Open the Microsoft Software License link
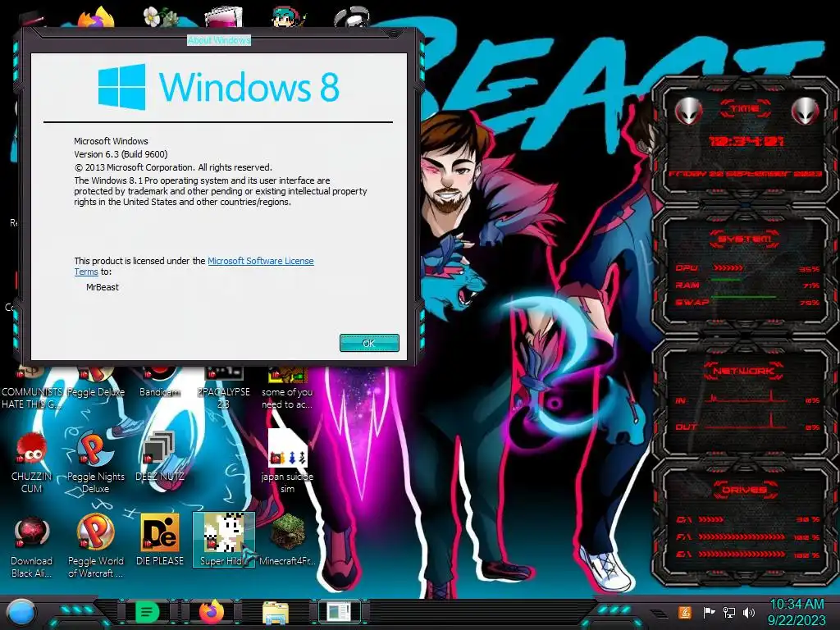Image resolution: width=840 pixels, height=630 pixels. point(260,261)
